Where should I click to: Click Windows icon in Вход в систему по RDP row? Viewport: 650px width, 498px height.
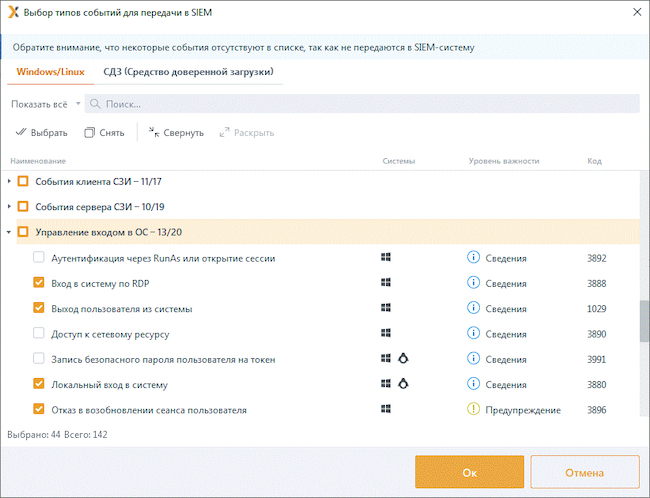pos(386,283)
